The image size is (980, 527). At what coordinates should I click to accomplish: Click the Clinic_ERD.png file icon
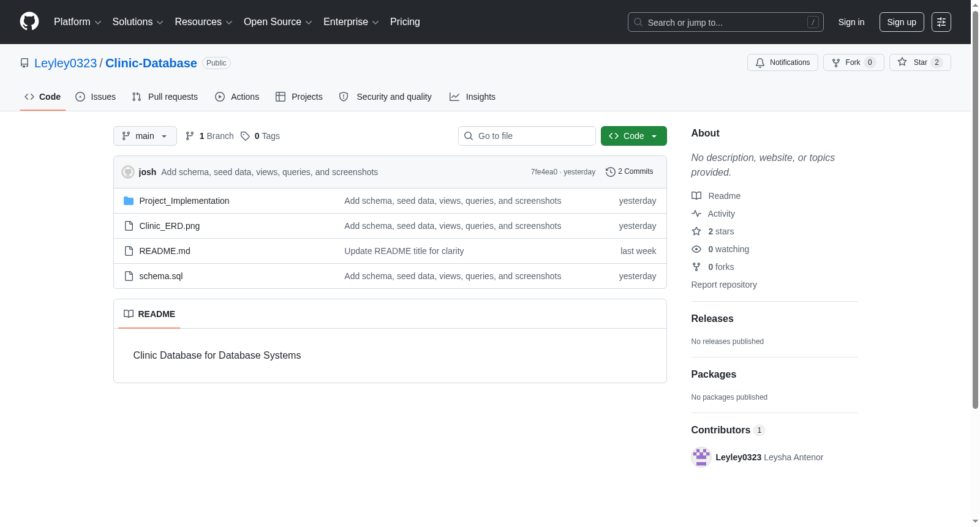pyautogui.click(x=129, y=226)
